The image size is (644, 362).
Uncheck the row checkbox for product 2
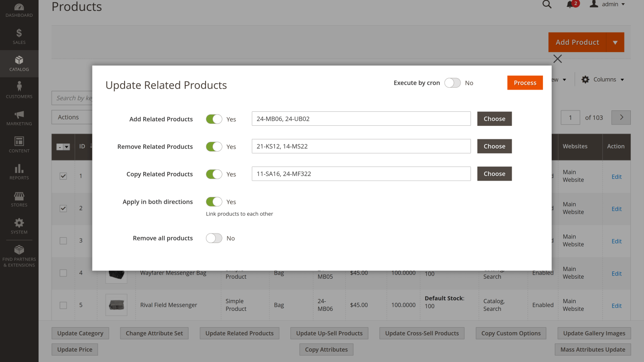[x=63, y=208]
